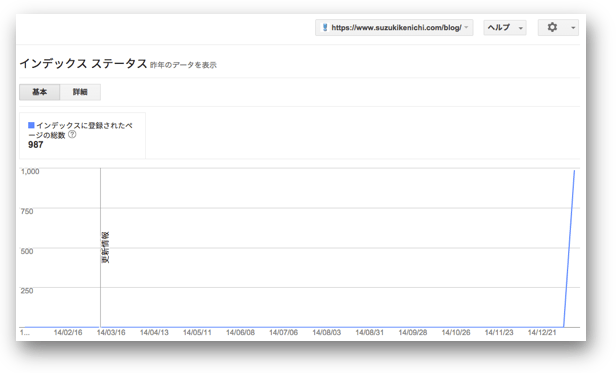Click the 14/05/11 date axis label
Screen dimensions: 616x373
[x=197, y=333]
